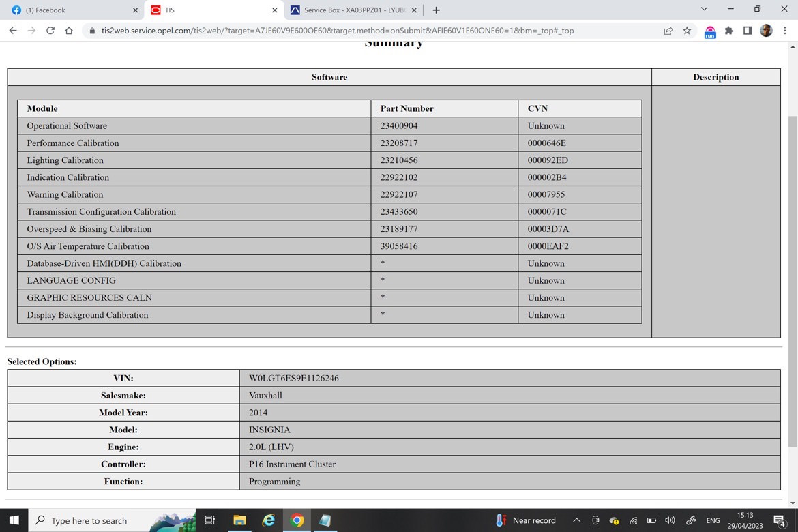Open the Chrome three-dot menu
This screenshot has width=798, height=532.
[785, 31]
